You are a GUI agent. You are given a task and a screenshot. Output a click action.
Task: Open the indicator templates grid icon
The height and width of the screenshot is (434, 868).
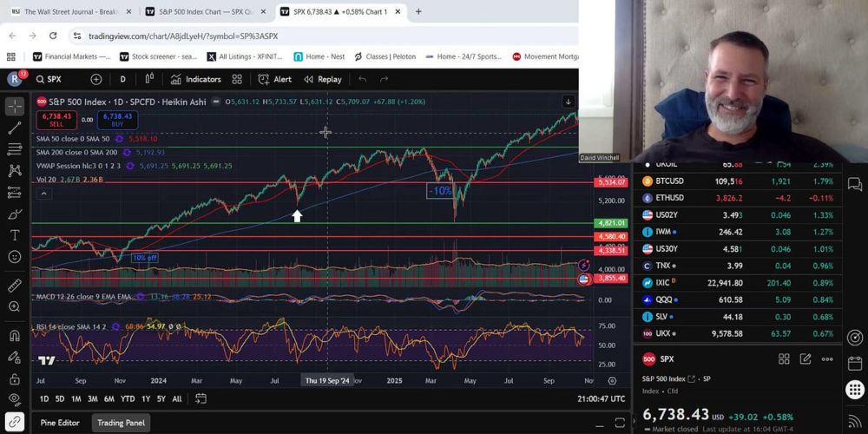237,79
